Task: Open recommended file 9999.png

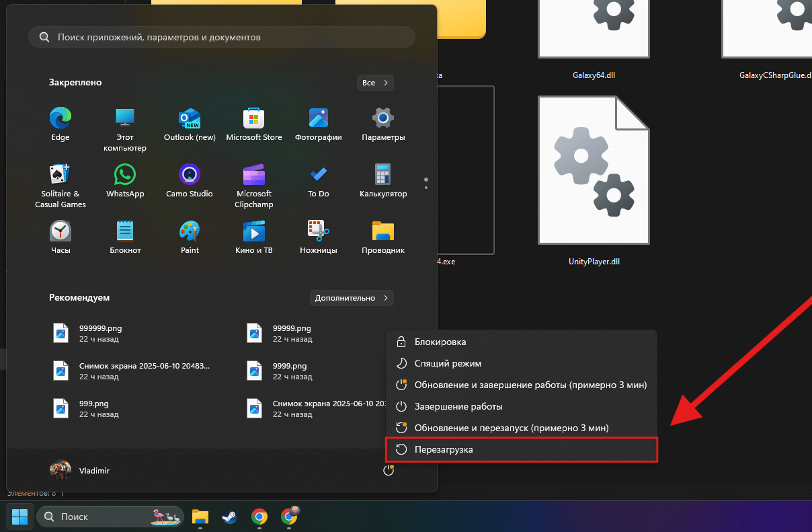Action: pyautogui.click(x=280, y=371)
